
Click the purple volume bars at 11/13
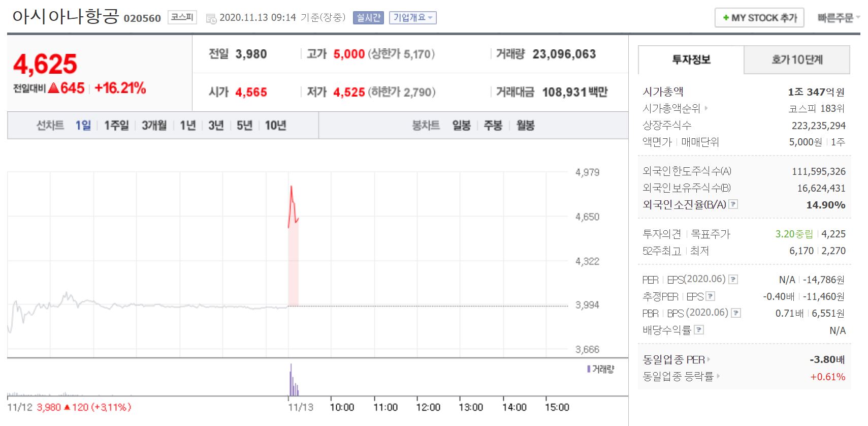(x=294, y=380)
